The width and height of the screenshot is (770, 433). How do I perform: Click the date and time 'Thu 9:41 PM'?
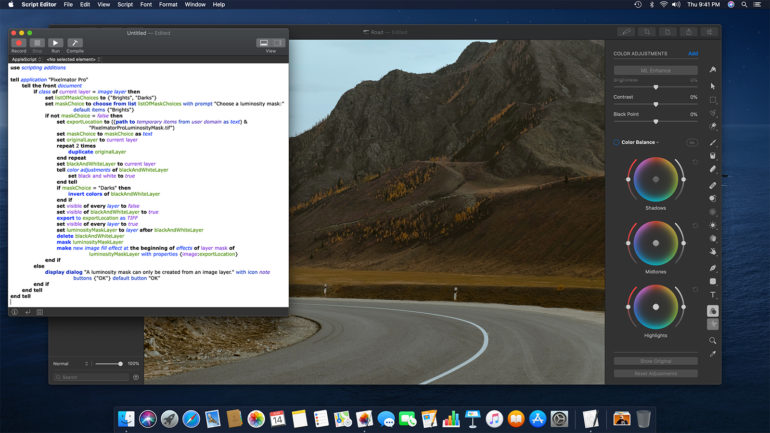703,4
